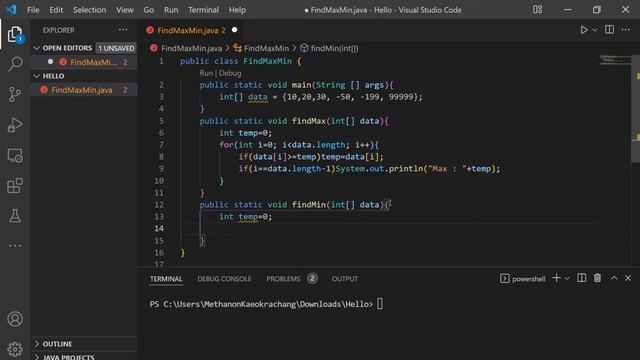Click the VS Code logo icon
Screen dimensions: 640x360
(x=11, y=9)
